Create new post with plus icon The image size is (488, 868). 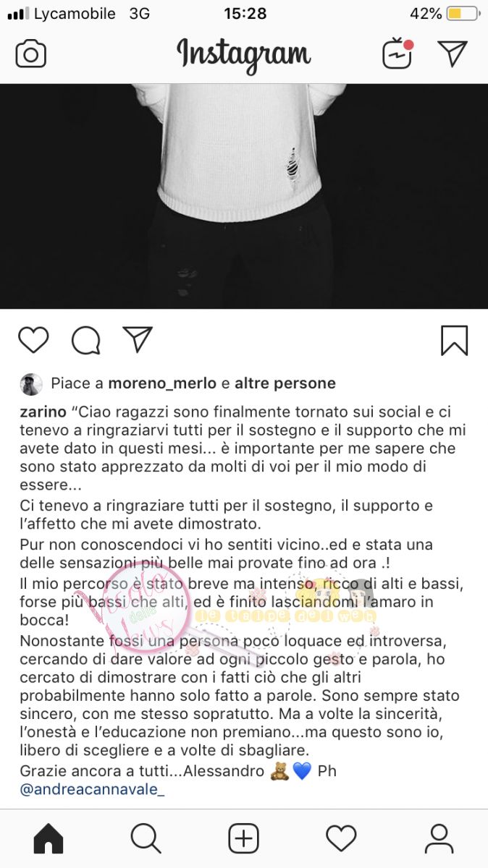pyautogui.click(x=244, y=839)
